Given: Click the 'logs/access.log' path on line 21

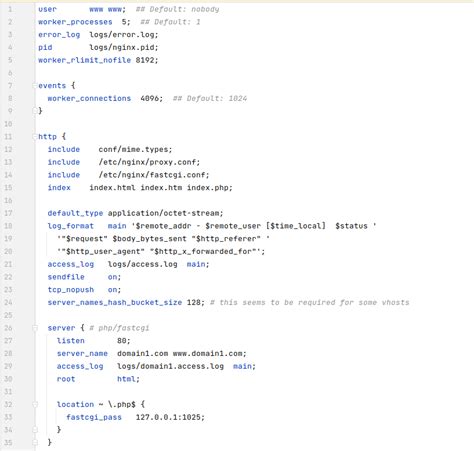Looking at the screenshot, I should [142, 264].
